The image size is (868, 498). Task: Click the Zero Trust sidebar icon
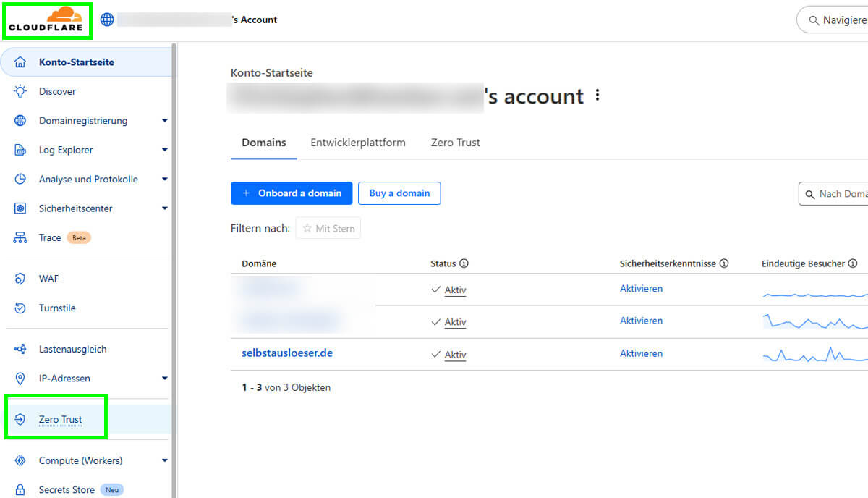[x=20, y=419]
